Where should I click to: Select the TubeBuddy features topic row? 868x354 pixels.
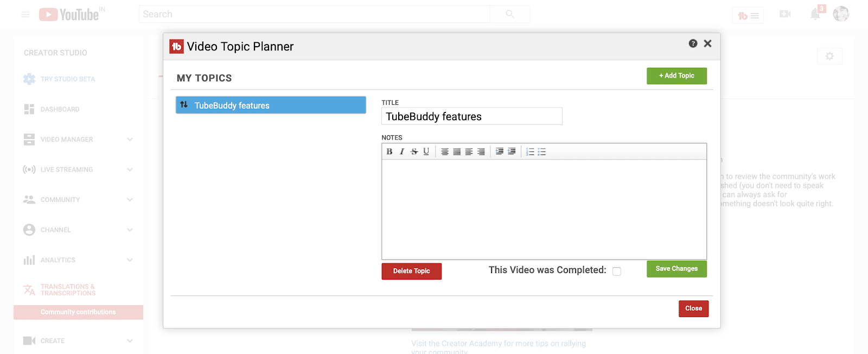pyautogui.click(x=271, y=105)
